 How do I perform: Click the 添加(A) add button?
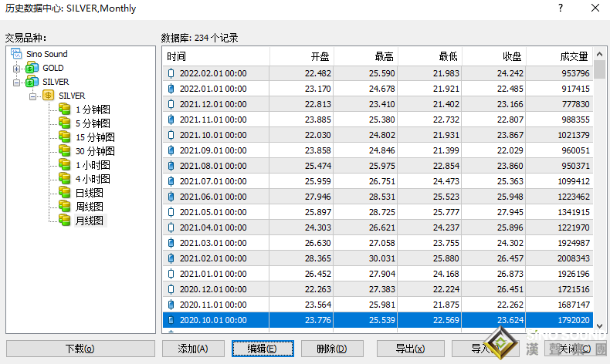click(193, 349)
